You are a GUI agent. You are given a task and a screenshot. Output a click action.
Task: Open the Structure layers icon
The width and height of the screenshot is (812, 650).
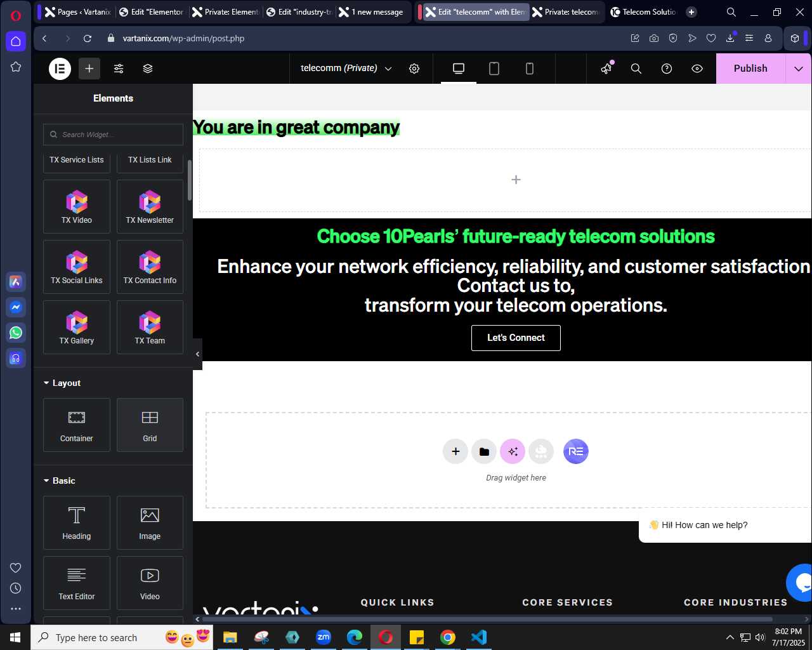[x=148, y=69]
